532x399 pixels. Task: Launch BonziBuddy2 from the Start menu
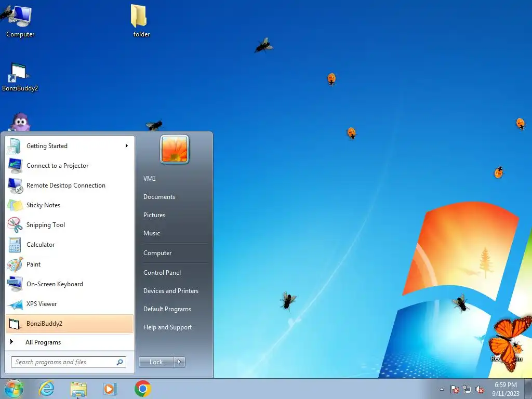(70, 323)
